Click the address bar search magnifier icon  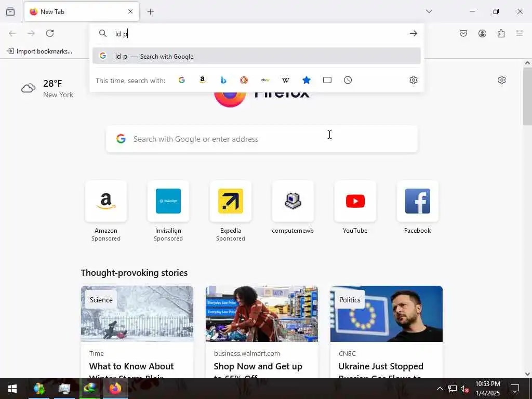(102, 33)
